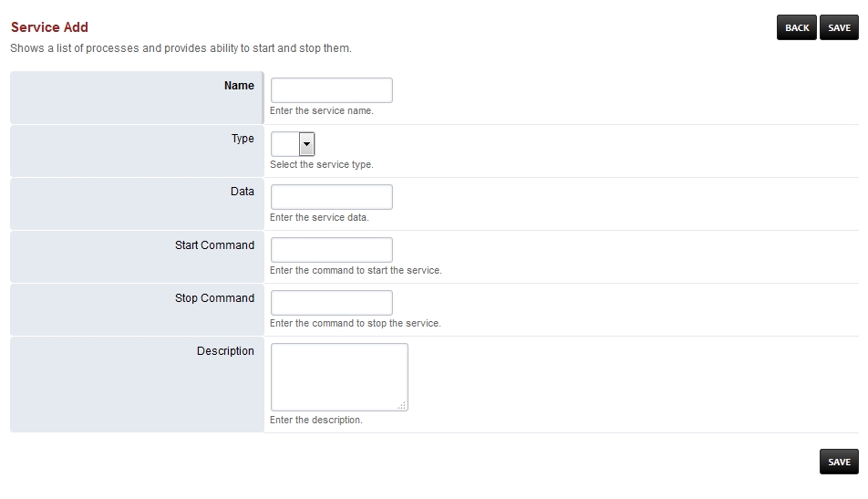
Task: Click the Start Command label
Action: (214, 244)
